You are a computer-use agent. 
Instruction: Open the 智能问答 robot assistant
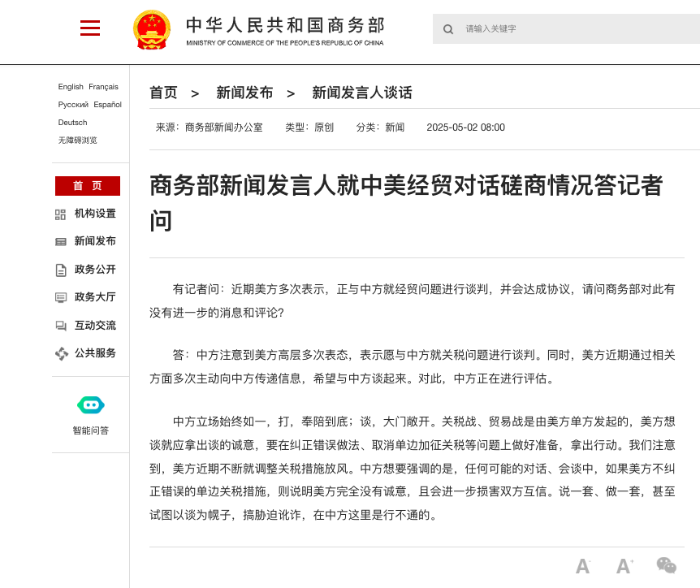(x=90, y=404)
